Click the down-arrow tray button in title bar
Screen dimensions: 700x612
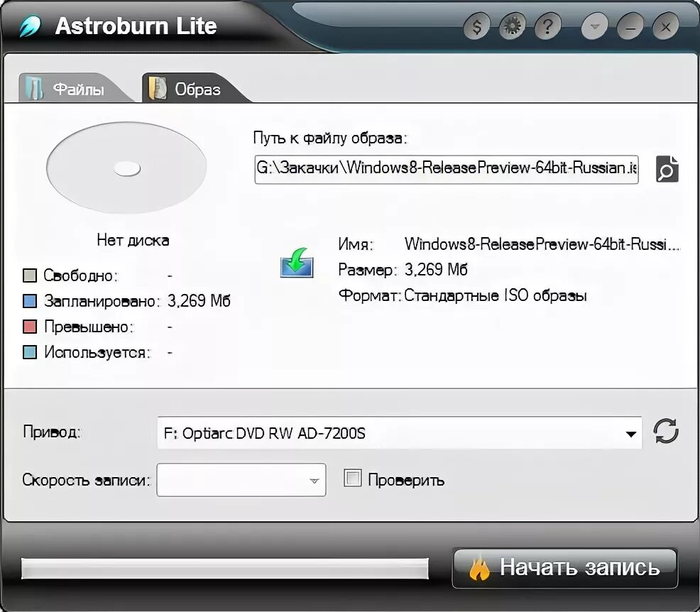pyautogui.click(x=595, y=27)
